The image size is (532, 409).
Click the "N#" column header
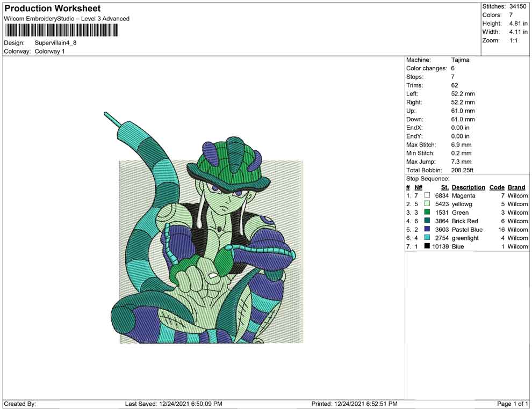pos(418,187)
